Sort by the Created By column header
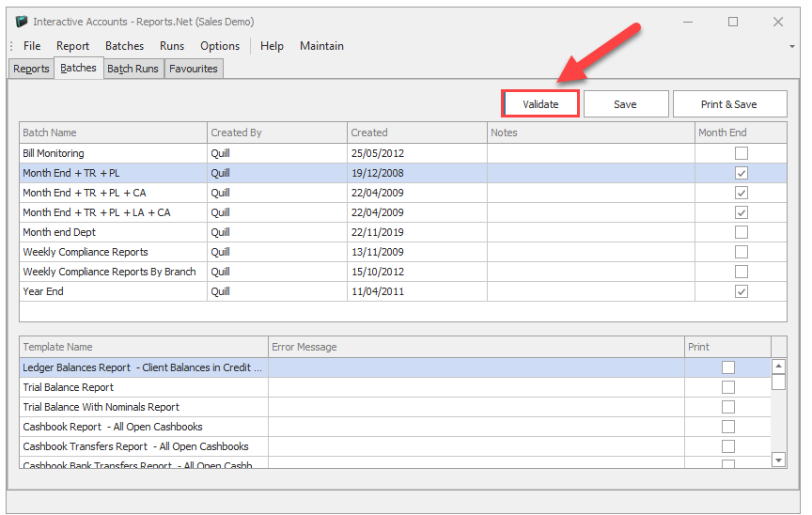 (277, 133)
